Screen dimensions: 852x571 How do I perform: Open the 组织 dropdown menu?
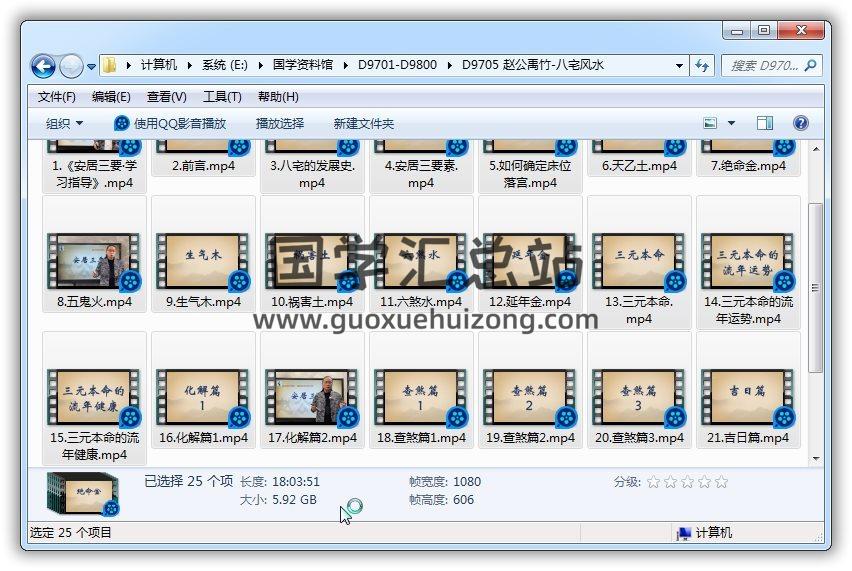pos(64,124)
